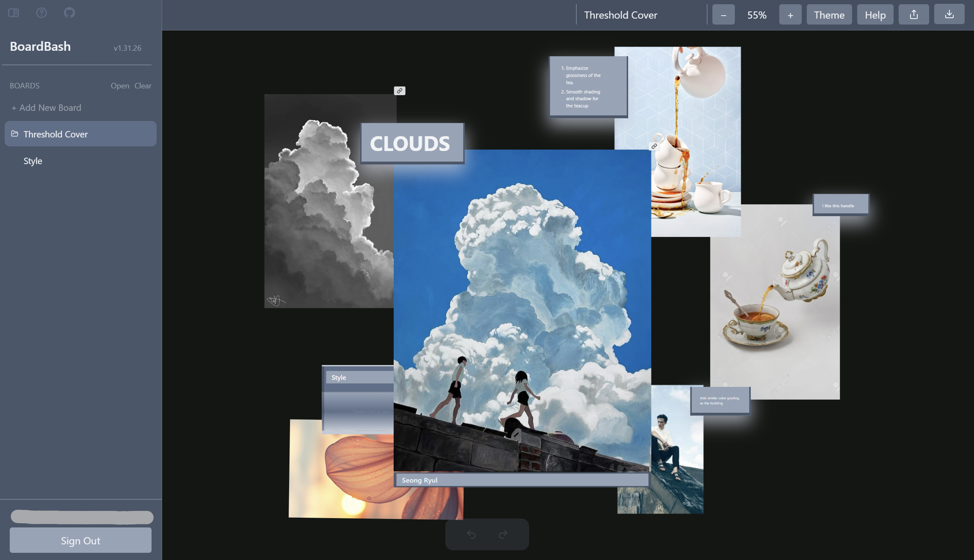Click the share/upload board icon

[914, 15]
